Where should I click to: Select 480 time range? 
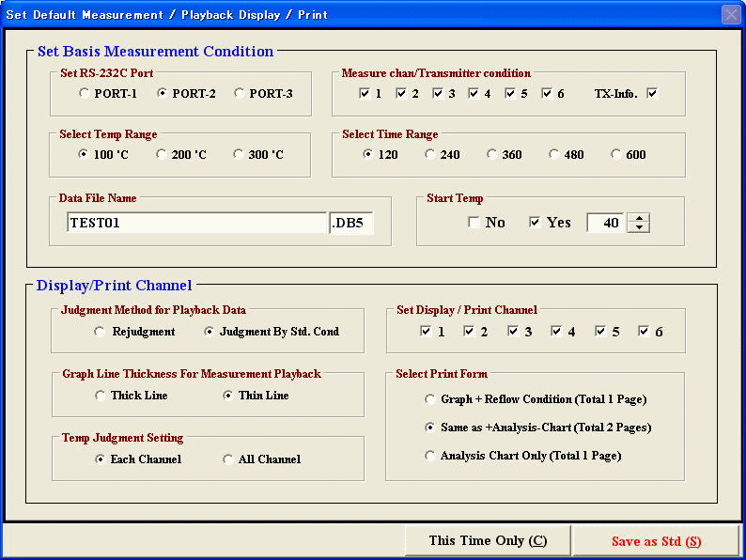point(553,154)
